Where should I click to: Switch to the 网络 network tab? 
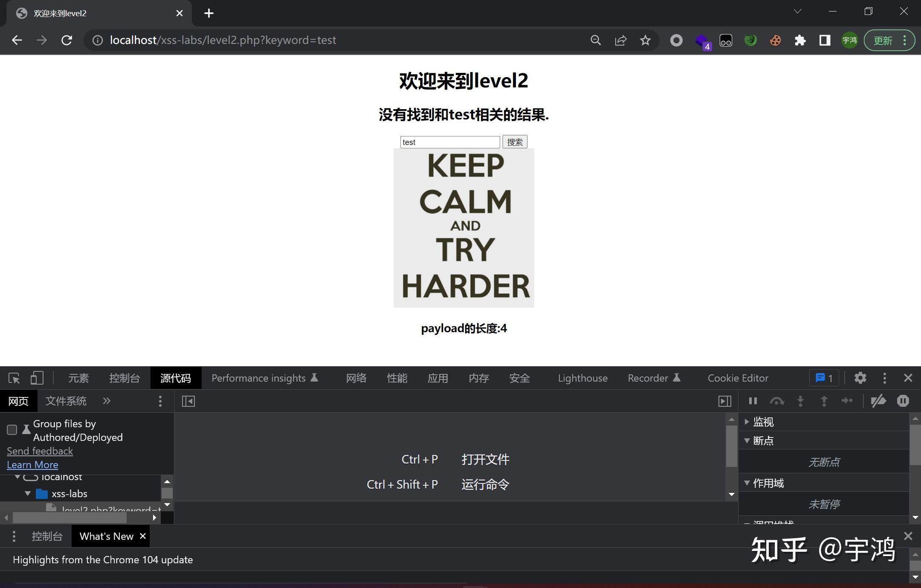(x=356, y=378)
